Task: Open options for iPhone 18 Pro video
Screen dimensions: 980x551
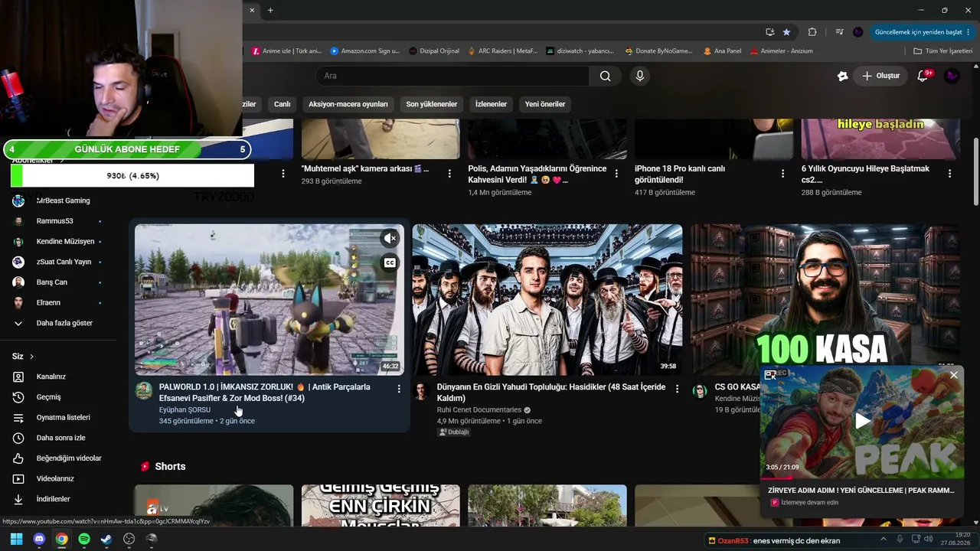Action: (782, 174)
